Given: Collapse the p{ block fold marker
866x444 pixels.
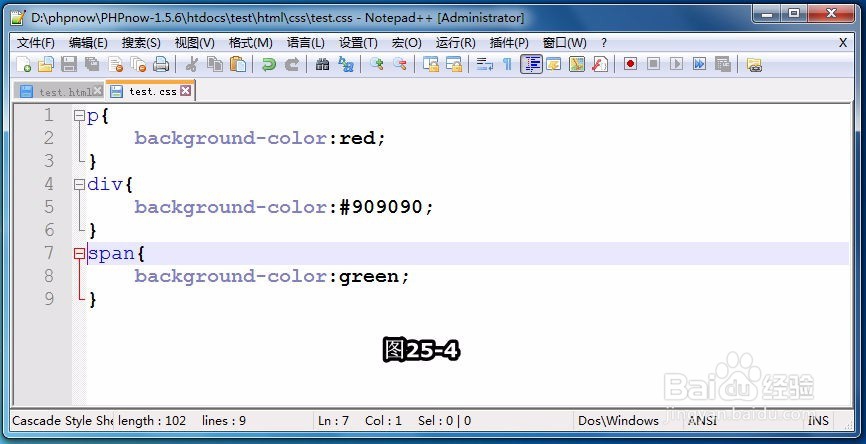Looking at the screenshot, I should pyautogui.click(x=79, y=116).
